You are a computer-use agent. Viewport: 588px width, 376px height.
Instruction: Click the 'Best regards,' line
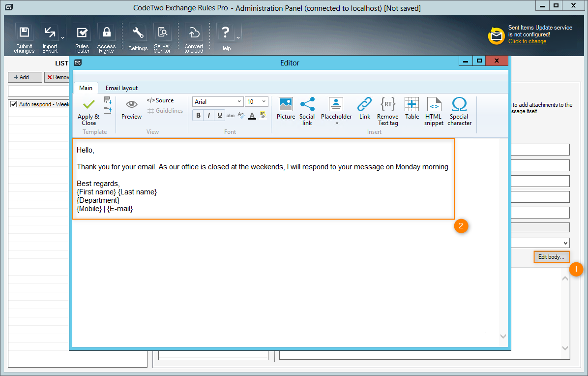[x=98, y=184]
